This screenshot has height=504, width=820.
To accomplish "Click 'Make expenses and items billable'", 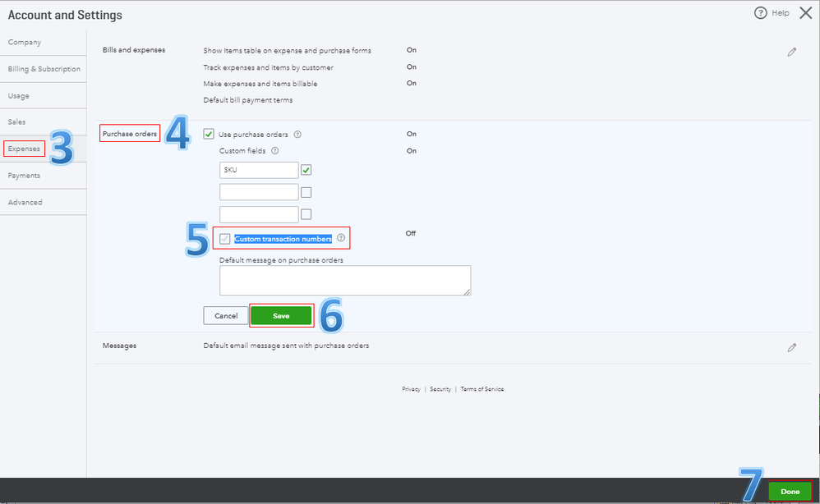I will pos(260,84).
